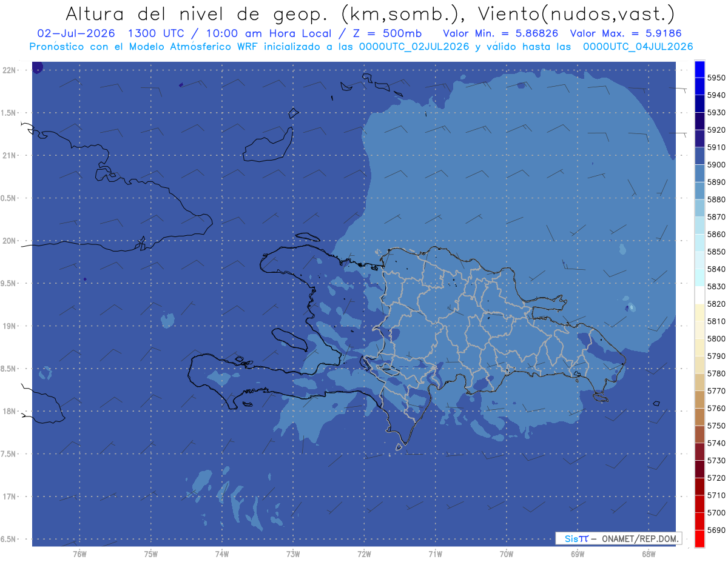Click the bright red swatch below 5690
728x562 pixels.
pos(699,538)
